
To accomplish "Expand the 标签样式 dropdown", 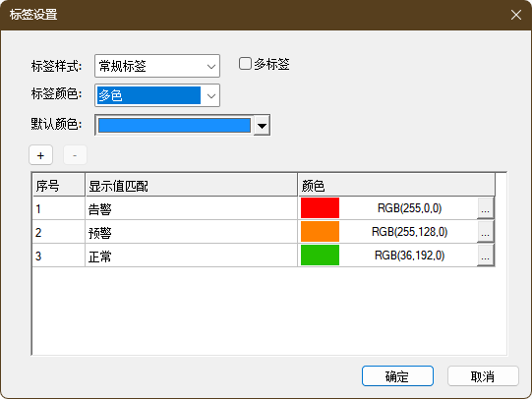I will (x=157, y=66).
